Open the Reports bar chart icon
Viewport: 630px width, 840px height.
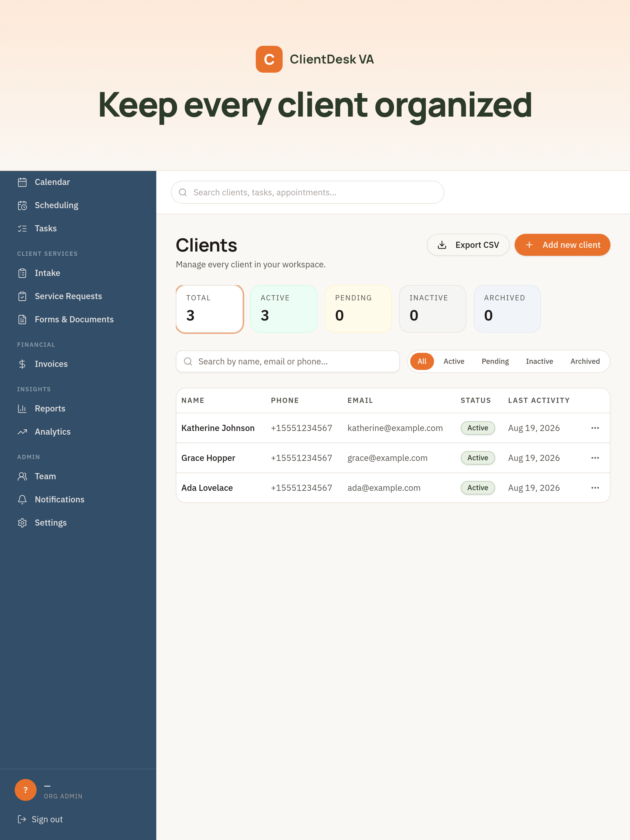22,409
